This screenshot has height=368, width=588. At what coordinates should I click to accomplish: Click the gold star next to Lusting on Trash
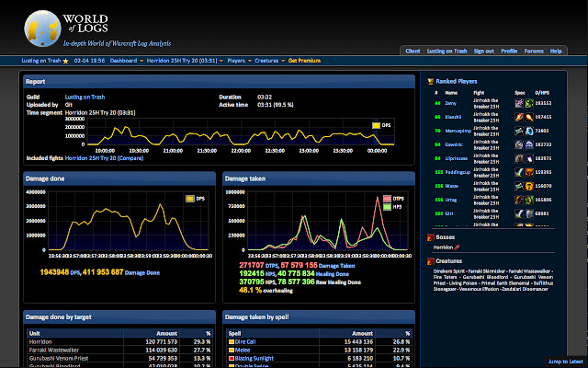click(65, 61)
